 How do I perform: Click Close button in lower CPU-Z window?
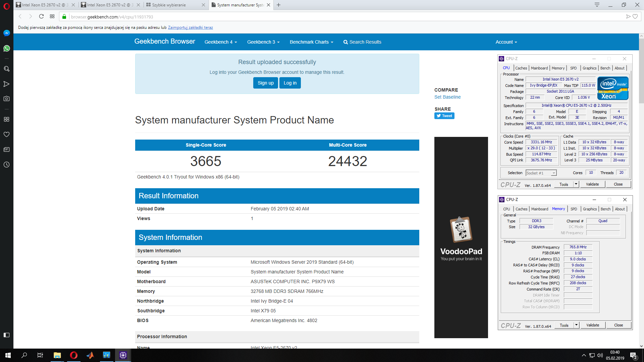pos(618,325)
